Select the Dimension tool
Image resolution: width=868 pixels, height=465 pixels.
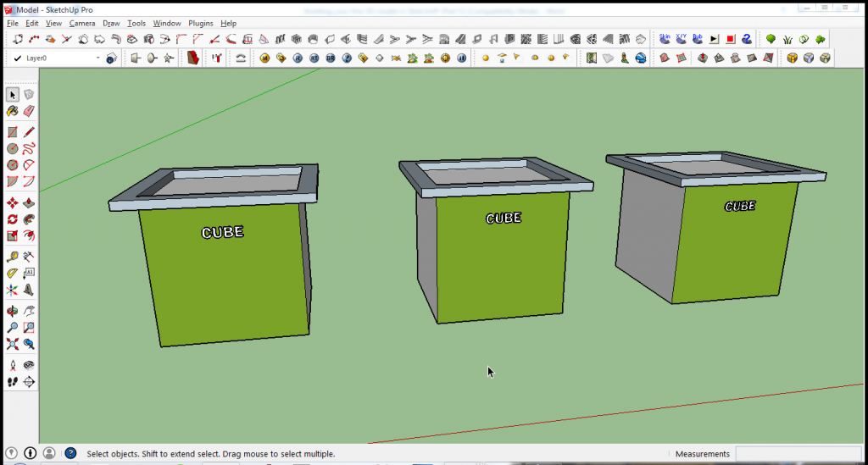(29, 257)
